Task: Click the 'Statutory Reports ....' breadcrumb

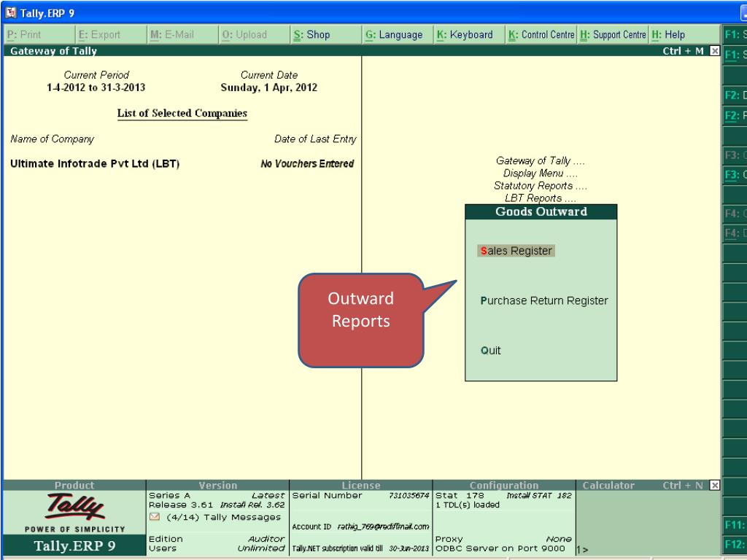Action: pyautogui.click(x=541, y=186)
